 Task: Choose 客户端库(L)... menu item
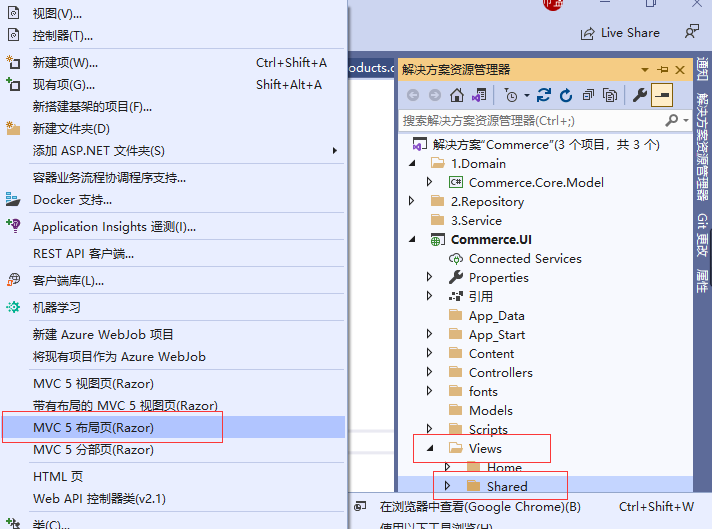coord(173,281)
